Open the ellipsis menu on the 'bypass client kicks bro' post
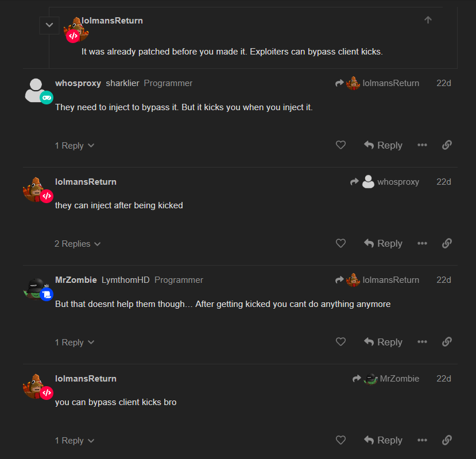Viewport: 476px width, 459px height. (x=422, y=440)
